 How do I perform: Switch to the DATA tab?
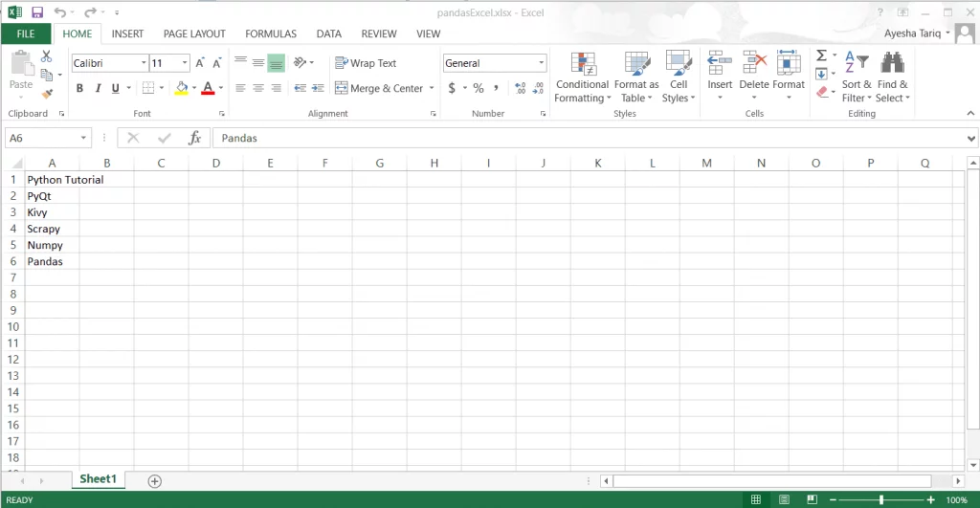(x=329, y=33)
